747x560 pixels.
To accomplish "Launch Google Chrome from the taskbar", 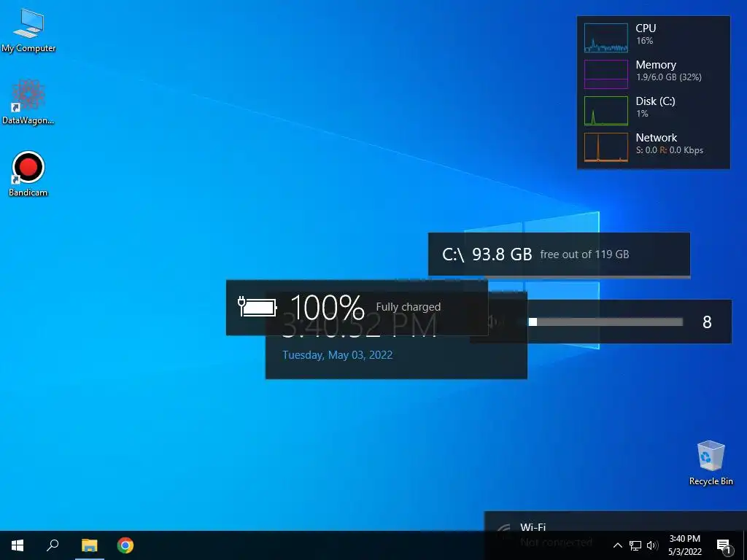I will pos(125,545).
